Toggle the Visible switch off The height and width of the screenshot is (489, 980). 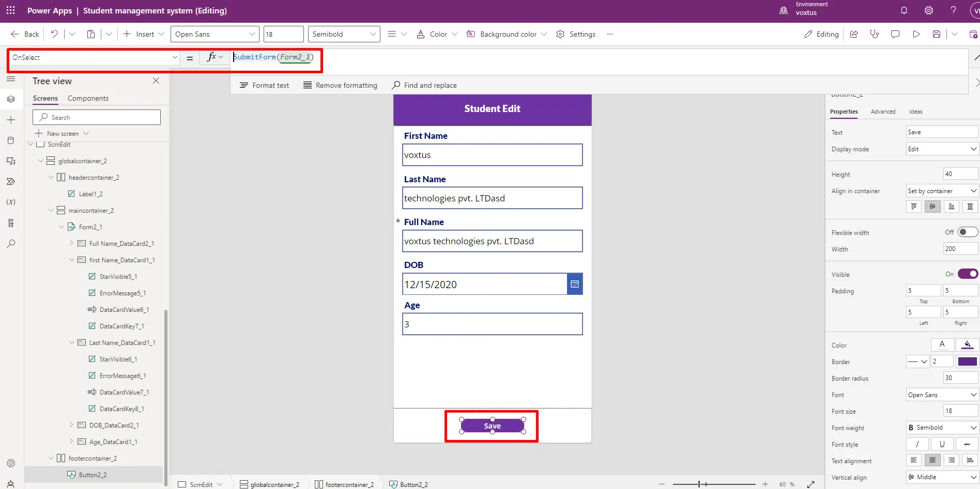click(968, 274)
